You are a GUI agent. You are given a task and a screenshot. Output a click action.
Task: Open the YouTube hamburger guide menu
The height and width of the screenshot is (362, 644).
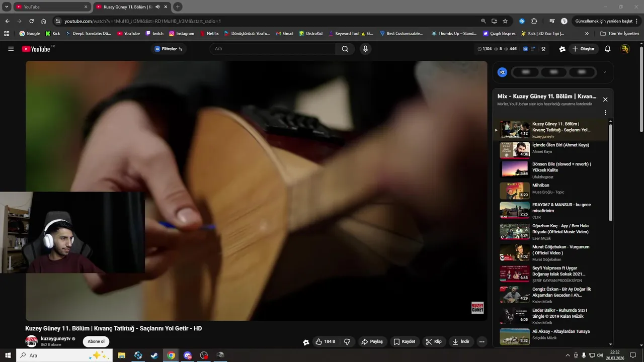[x=11, y=49]
